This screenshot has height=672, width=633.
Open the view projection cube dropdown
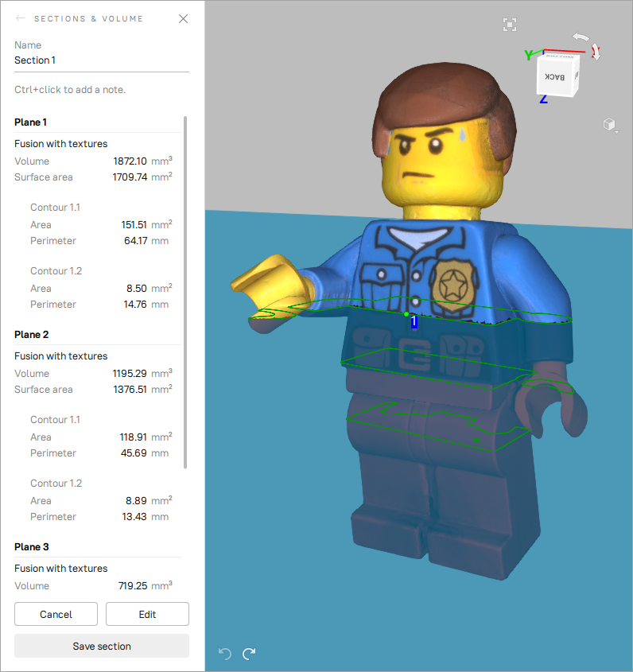point(609,125)
